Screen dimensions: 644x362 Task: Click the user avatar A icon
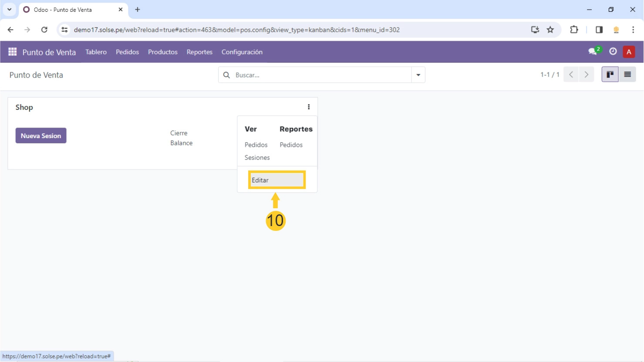pyautogui.click(x=628, y=52)
